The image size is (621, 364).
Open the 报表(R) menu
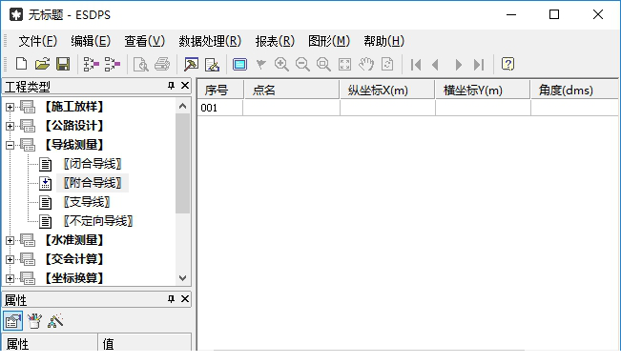click(275, 41)
